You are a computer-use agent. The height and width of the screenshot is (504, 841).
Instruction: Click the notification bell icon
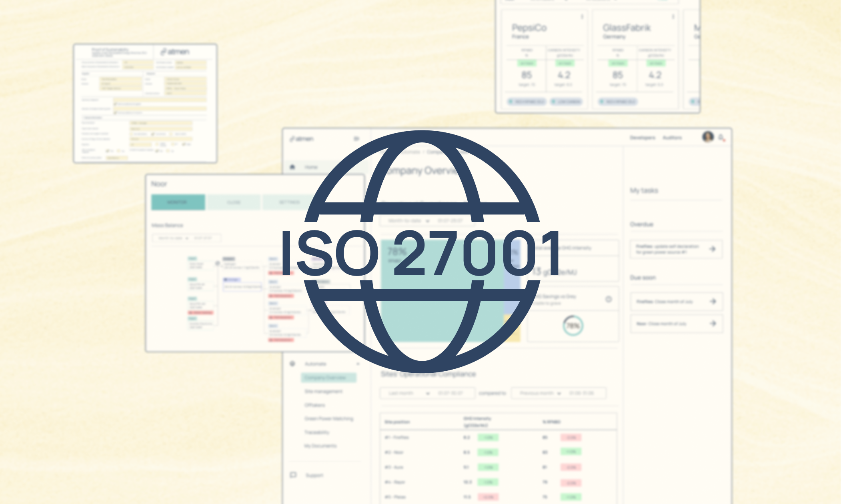(721, 138)
